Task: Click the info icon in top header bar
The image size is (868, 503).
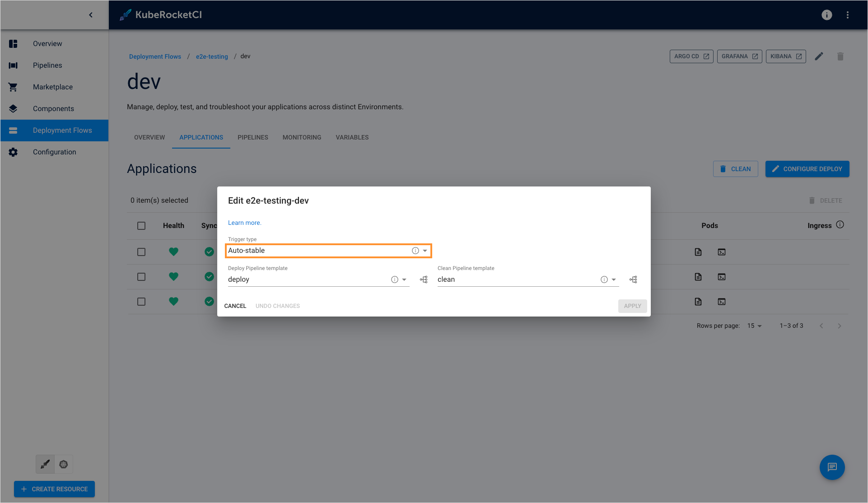Action: tap(826, 15)
